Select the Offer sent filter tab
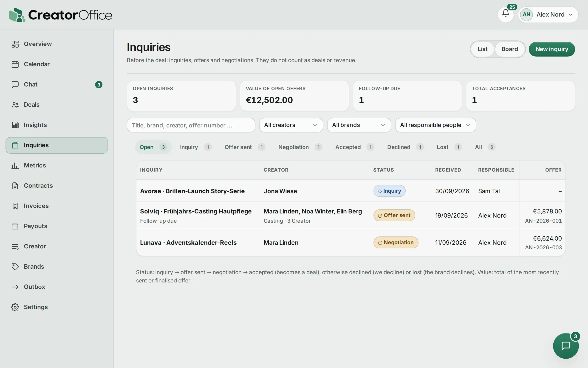The width and height of the screenshot is (588, 368). coord(245,147)
